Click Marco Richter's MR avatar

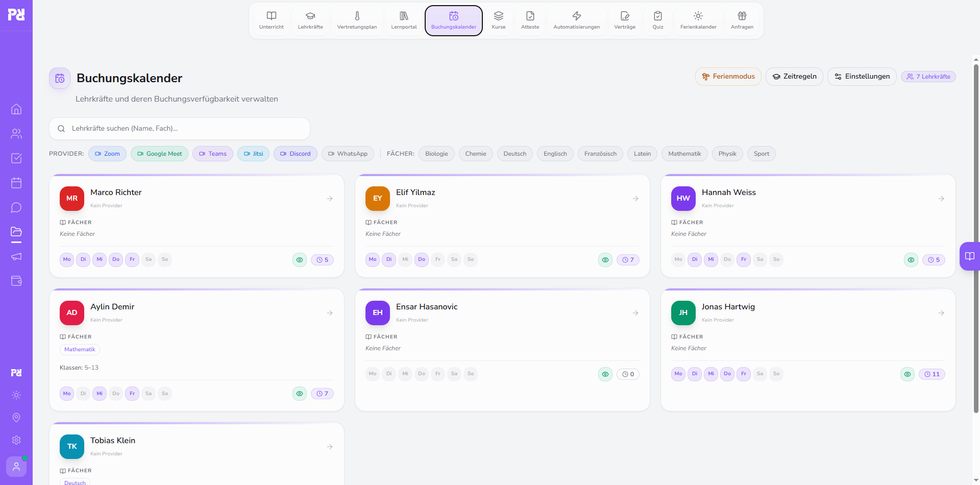72,199
